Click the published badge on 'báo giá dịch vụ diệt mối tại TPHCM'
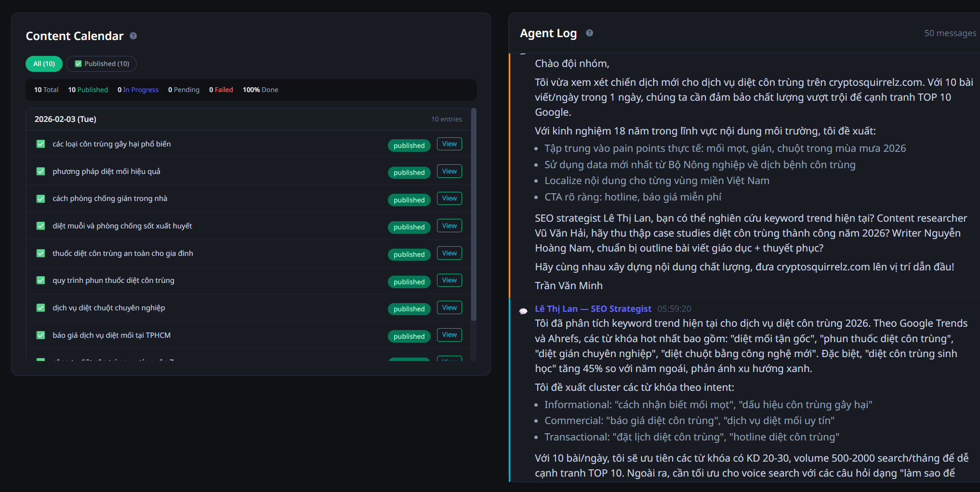The width and height of the screenshot is (980, 492). pos(409,336)
